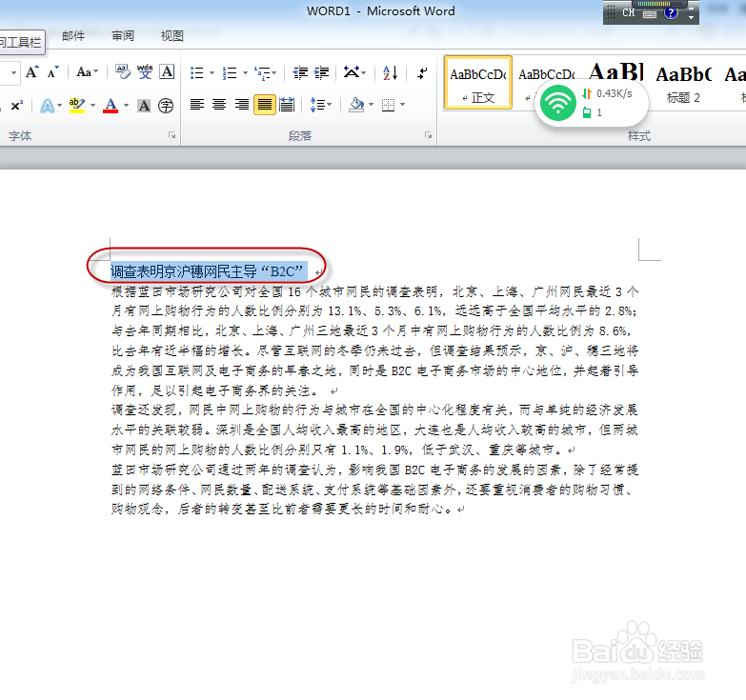Image resolution: width=746 pixels, height=700 pixels.
Task: Apply multilevel list
Action: click(x=262, y=72)
